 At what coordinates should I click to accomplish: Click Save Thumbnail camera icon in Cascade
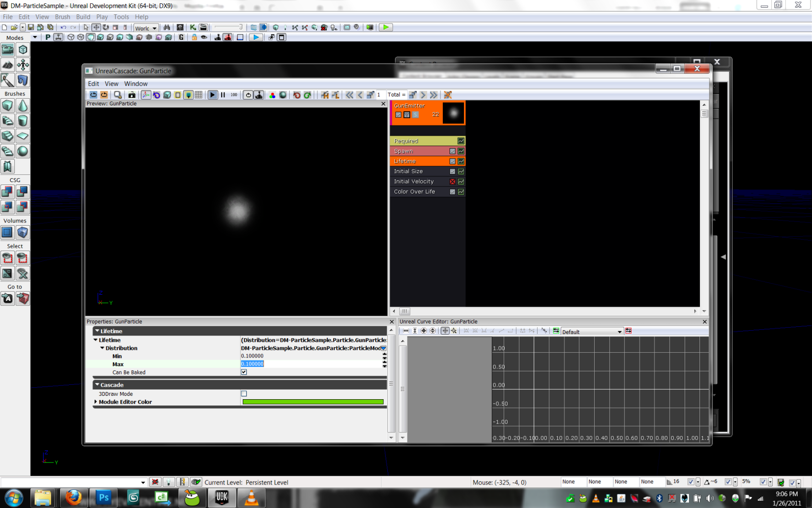pos(132,95)
